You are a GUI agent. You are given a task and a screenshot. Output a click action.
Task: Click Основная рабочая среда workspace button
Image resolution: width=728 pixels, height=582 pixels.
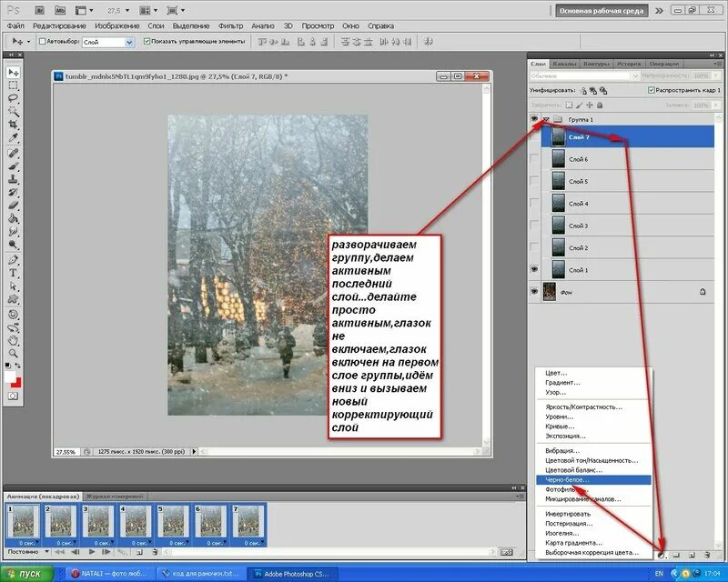click(x=602, y=11)
